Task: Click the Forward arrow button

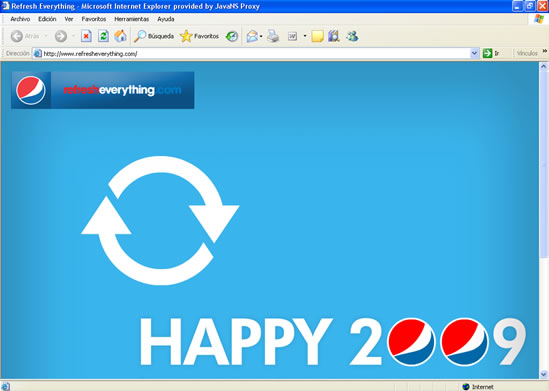Action: (61, 36)
